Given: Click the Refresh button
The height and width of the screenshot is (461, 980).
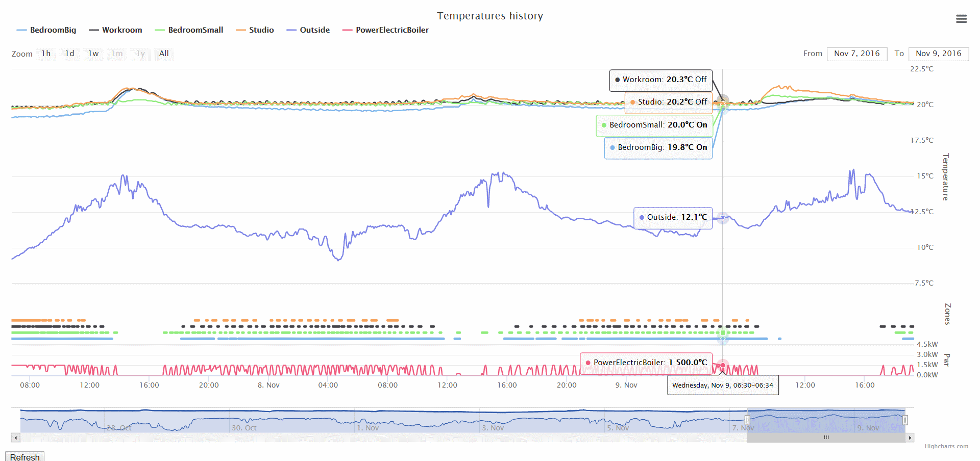Looking at the screenshot, I should pyautogui.click(x=25, y=456).
